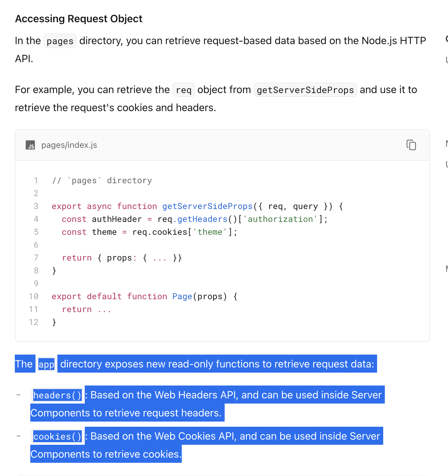448x476 pixels.
Task: Click the JS file icon beside pages/index.js
Action: point(30,145)
